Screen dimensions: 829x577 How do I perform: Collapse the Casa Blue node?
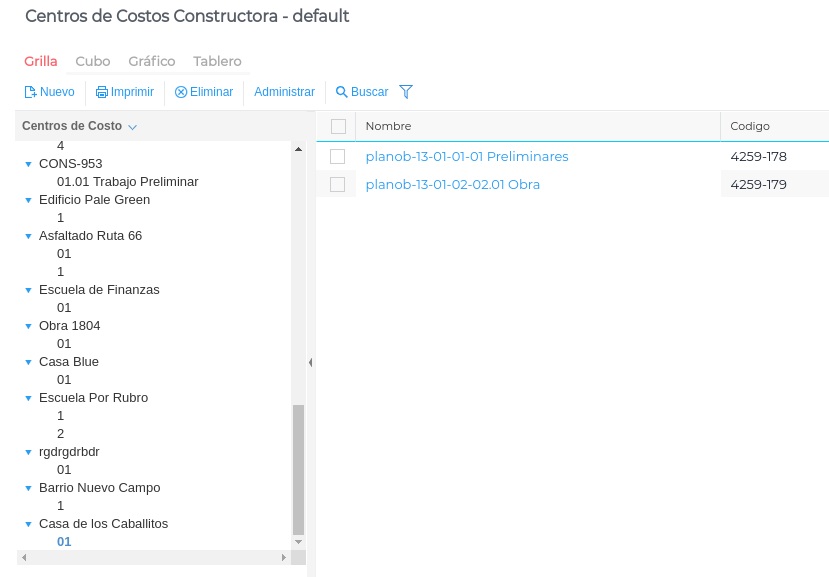pos(29,362)
